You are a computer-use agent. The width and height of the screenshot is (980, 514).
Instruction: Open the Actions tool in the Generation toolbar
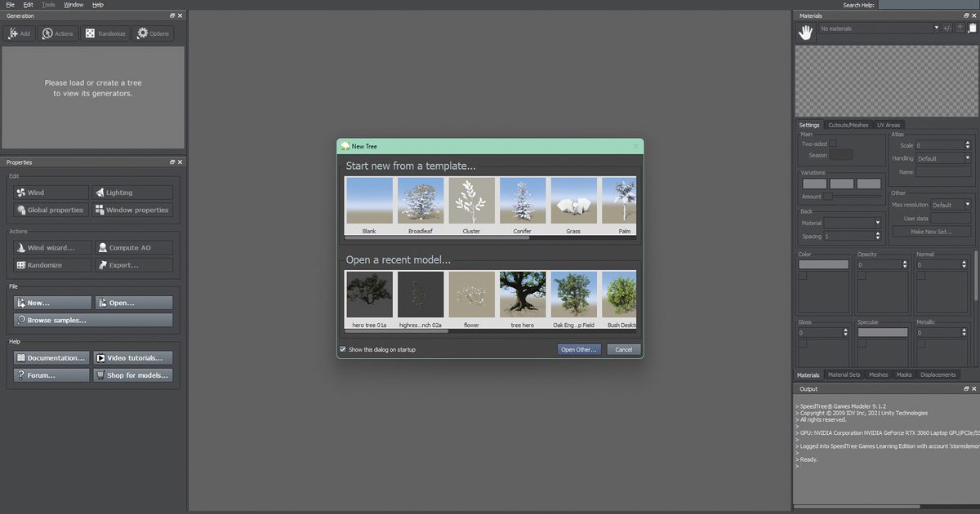(x=57, y=33)
